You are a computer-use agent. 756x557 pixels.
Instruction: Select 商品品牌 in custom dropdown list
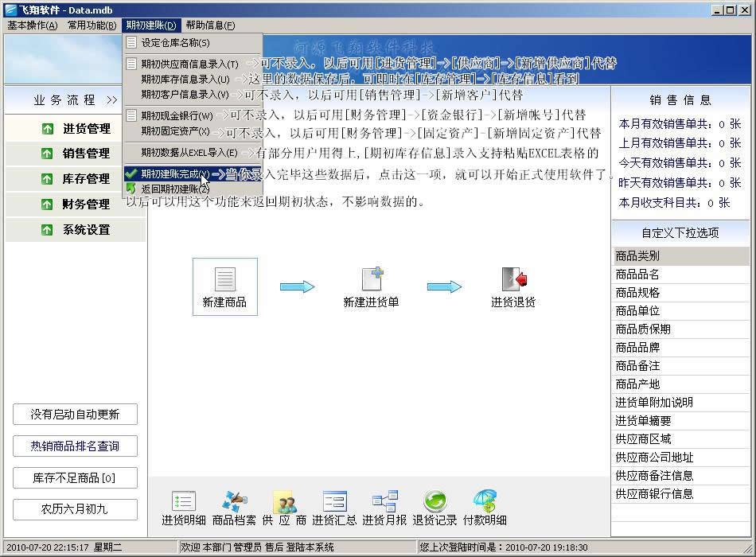(x=637, y=348)
